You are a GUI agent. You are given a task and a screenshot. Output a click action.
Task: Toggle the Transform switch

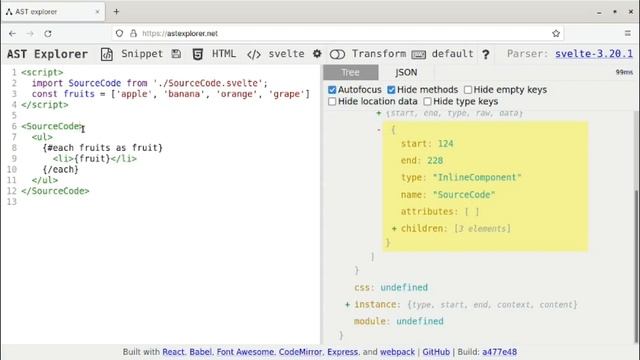click(338, 54)
